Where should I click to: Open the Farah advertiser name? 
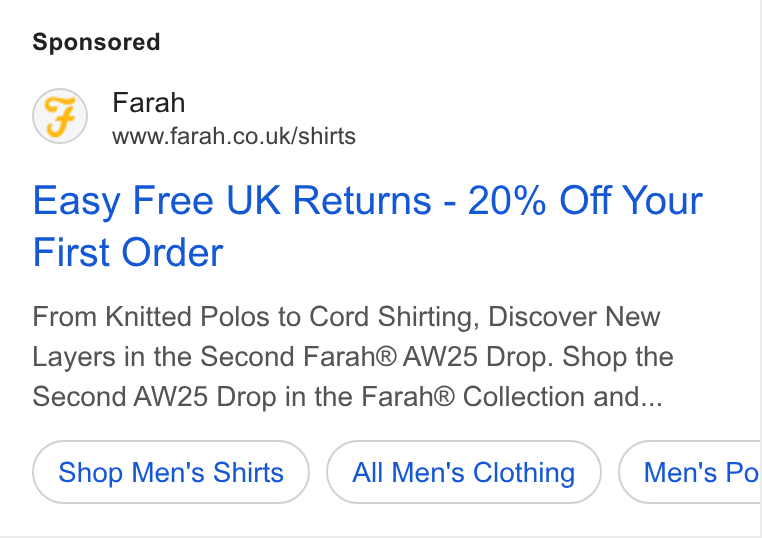(x=149, y=103)
